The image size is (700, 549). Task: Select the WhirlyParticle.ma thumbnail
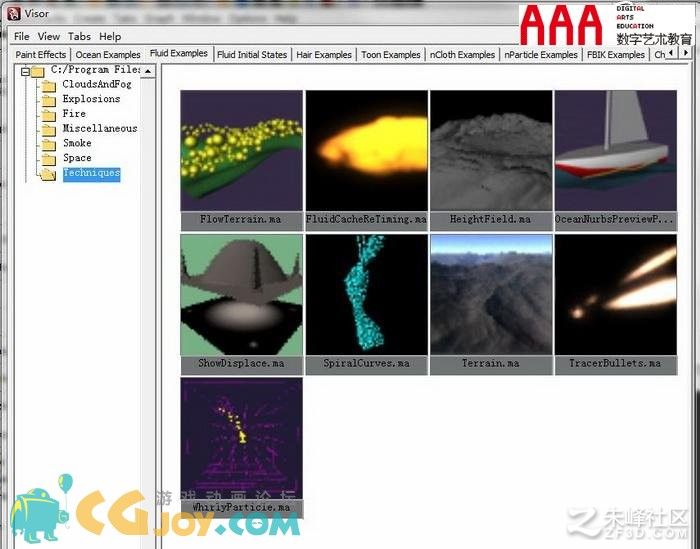click(242, 439)
